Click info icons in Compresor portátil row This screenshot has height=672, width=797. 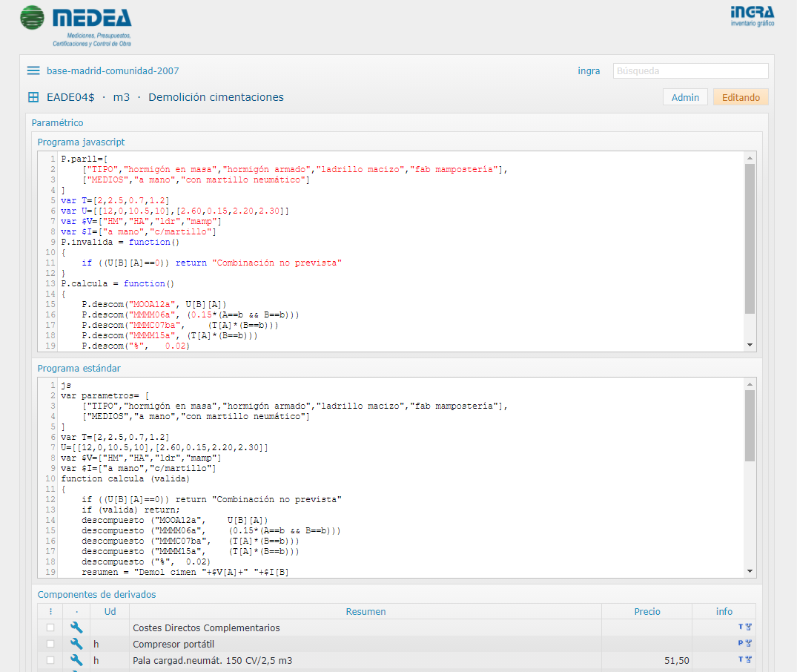(744, 644)
